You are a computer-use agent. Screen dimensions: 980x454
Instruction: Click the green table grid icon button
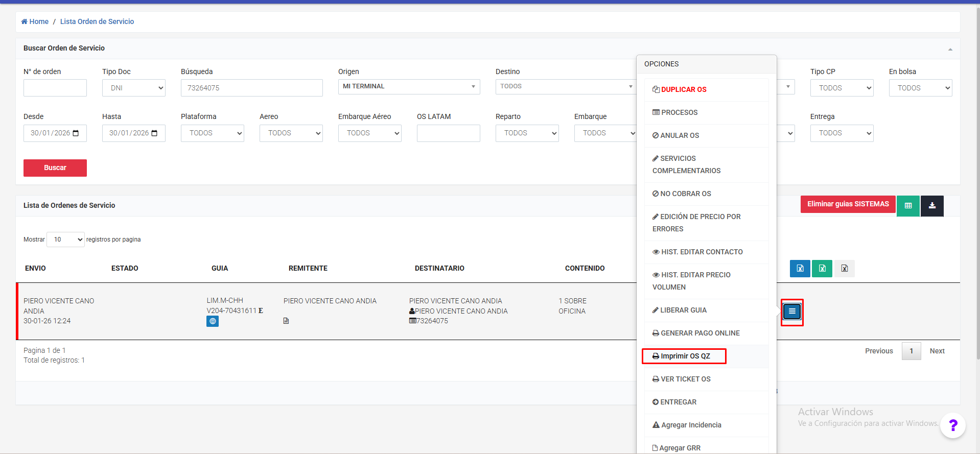pyautogui.click(x=908, y=206)
